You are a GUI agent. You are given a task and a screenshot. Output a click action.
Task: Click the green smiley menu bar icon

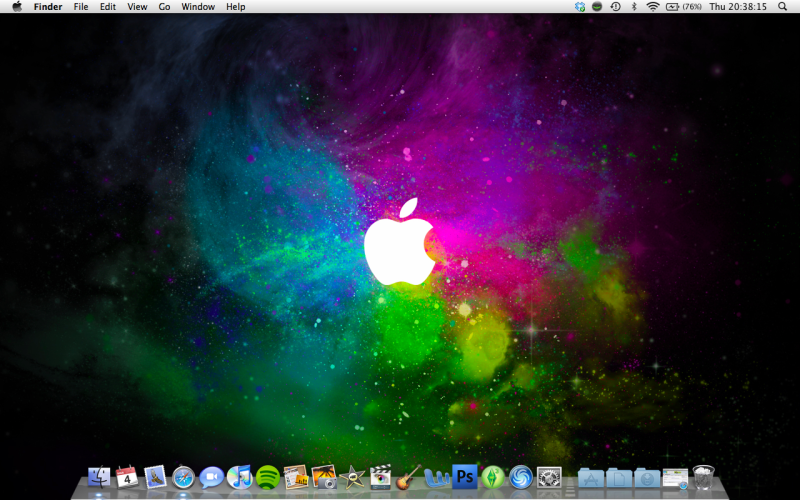(x=597, y=7)
